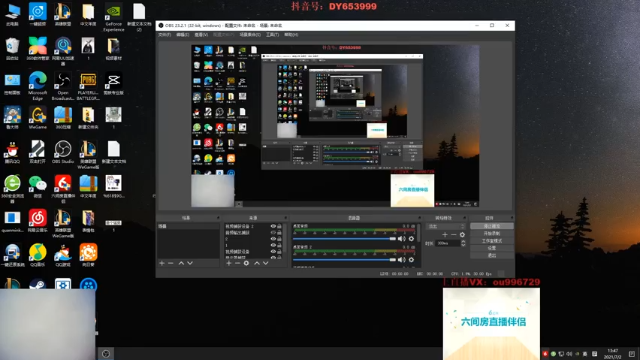Open the 工具(T) menu in OBS

pyautogui.click(x=272, y=35)
